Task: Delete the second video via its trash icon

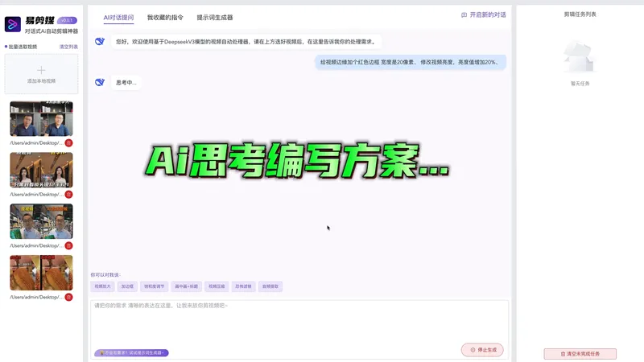Action: 68,195
